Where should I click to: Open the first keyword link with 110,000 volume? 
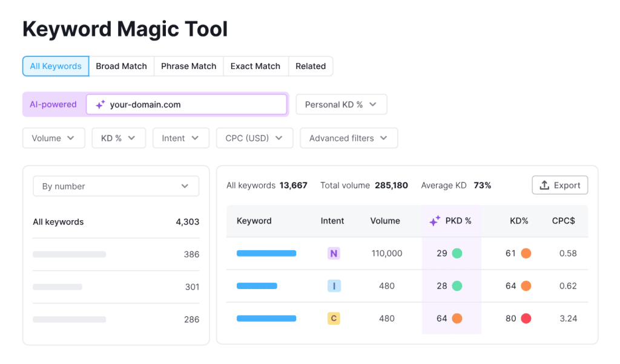click(266, 254)
